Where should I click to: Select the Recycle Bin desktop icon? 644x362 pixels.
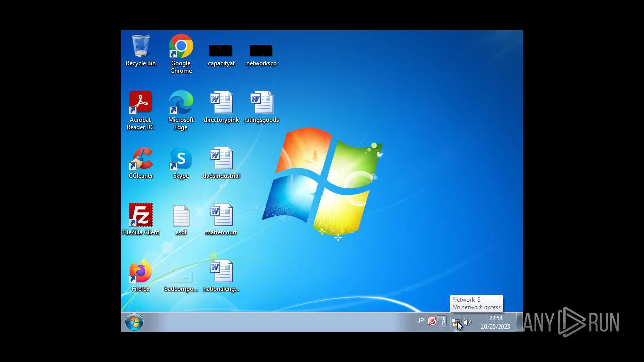[141, 50]
